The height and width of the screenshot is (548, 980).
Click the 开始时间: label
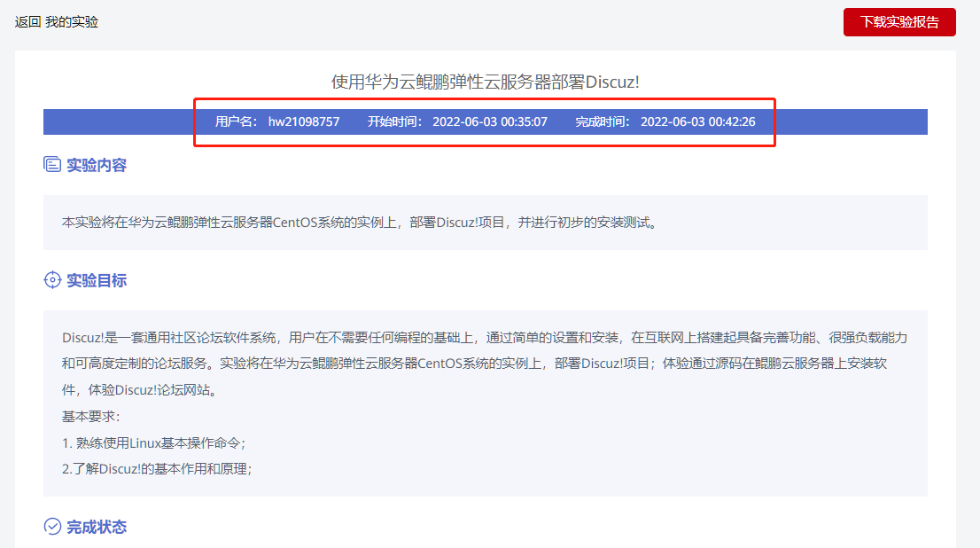pyautogui.click(x=395, y=122)
